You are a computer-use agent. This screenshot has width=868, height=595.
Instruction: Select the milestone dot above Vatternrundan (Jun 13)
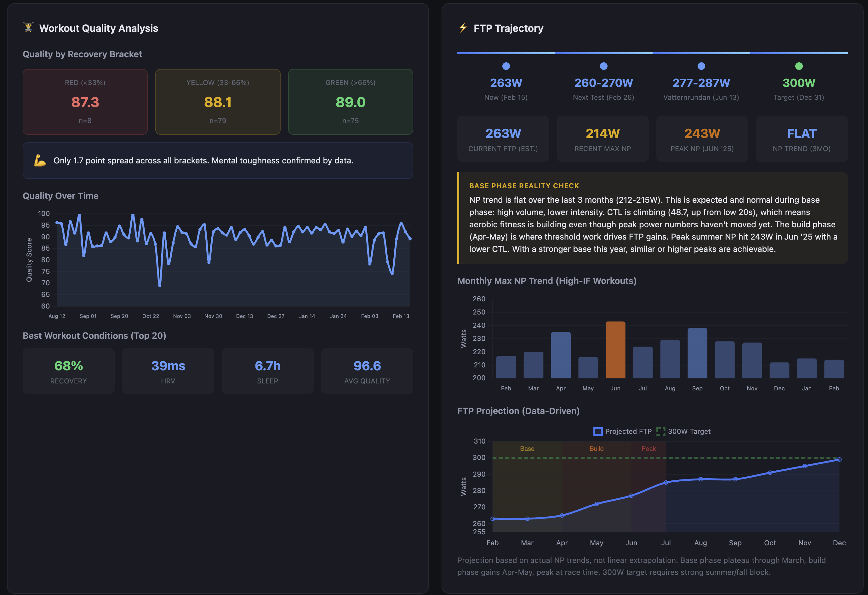coord(701,66)
